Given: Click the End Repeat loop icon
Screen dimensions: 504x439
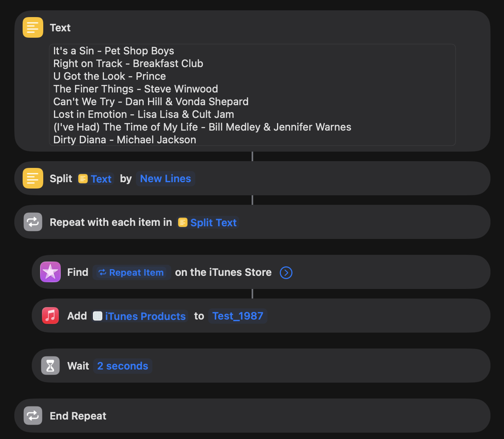Looking at the screenshot, I should [33, 416].
